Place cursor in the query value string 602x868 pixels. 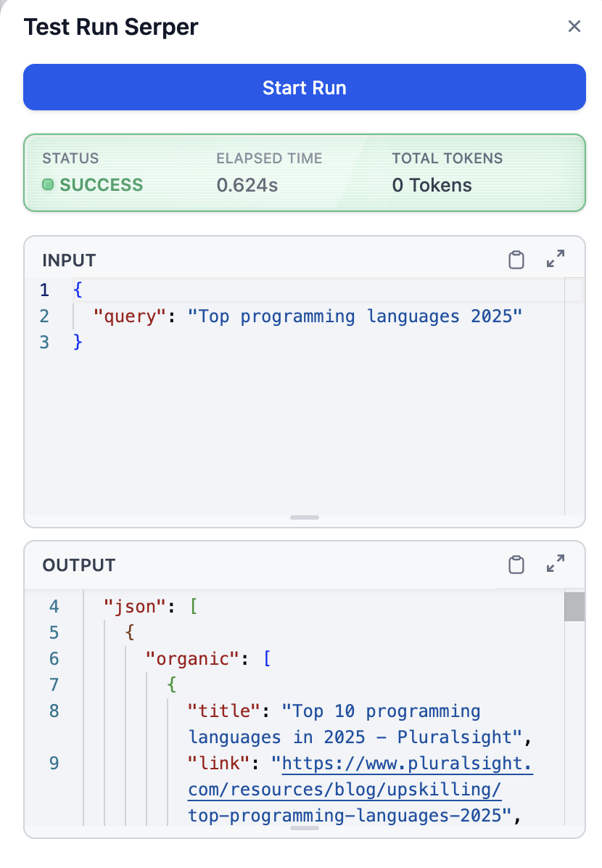click(354, 316)
